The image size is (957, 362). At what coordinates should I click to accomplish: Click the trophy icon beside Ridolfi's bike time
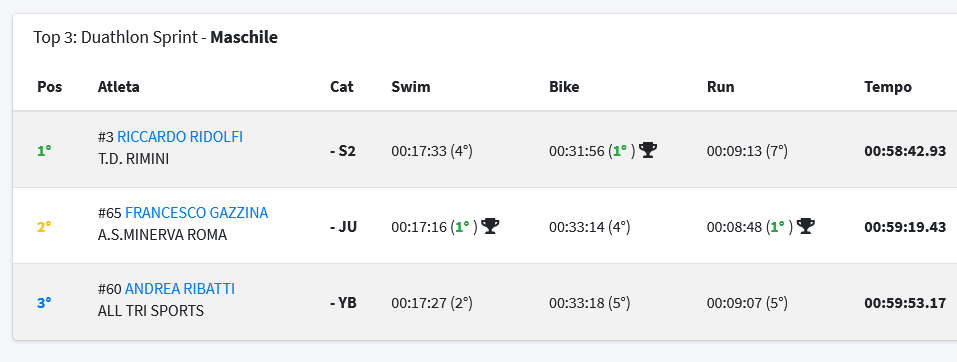648,150
